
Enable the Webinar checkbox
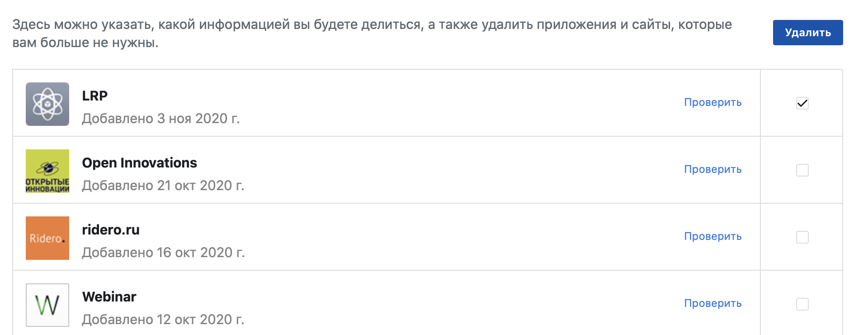(802, 304)
